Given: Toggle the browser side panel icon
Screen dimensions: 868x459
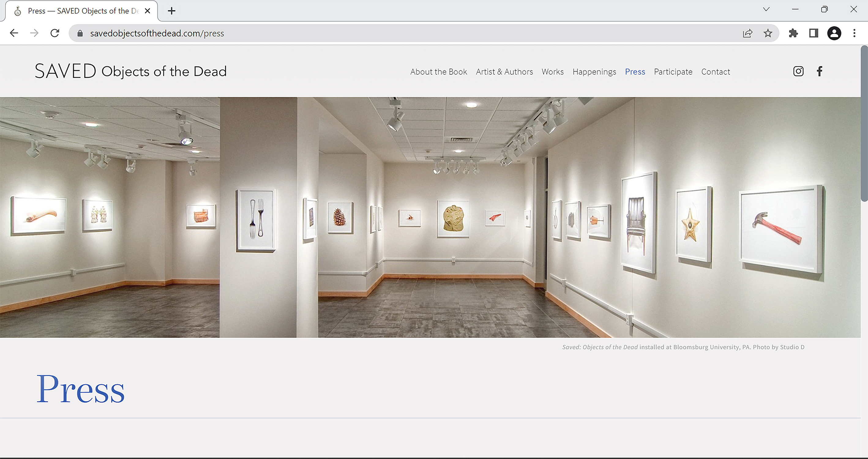Looking at the screenshot, I should pyautogui.click(x=814, y=33).
